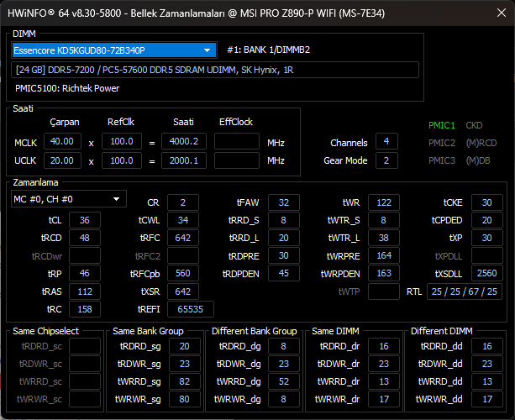The height and width of the screenshot is (420, 515).
Task: Click the dropdown arrow beside Essencore KD5KGUD80-72B340P
Action: tap(207, 50)
